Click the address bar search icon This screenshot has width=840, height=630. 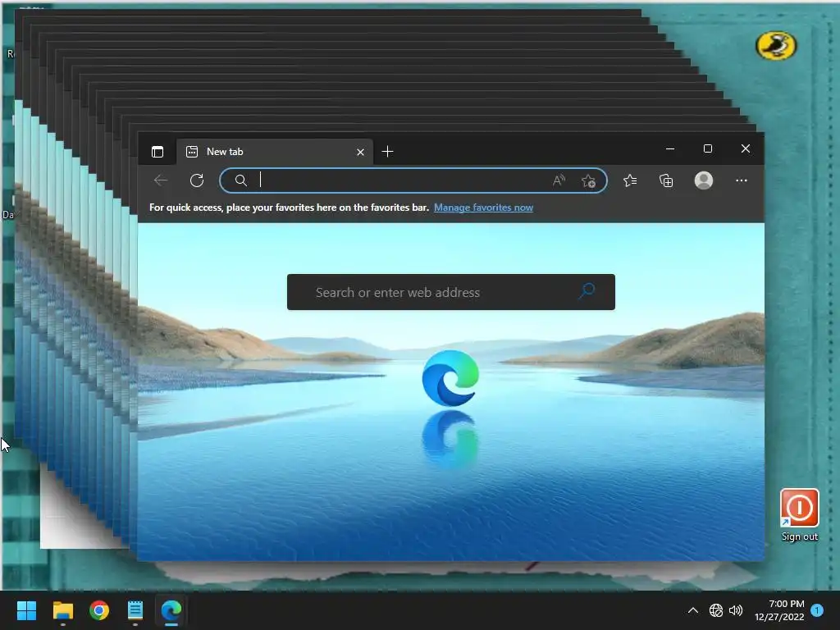241,180
